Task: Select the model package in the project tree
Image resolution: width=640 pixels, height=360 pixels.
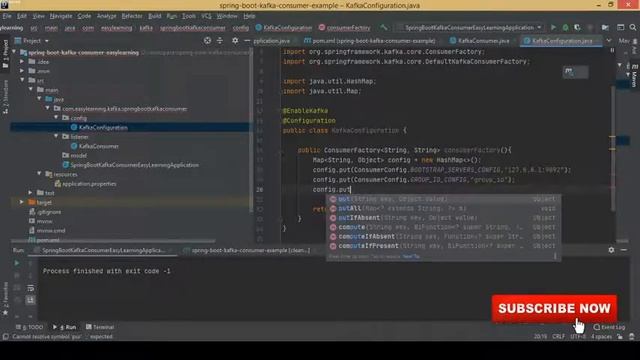Action: click(78, 156)
